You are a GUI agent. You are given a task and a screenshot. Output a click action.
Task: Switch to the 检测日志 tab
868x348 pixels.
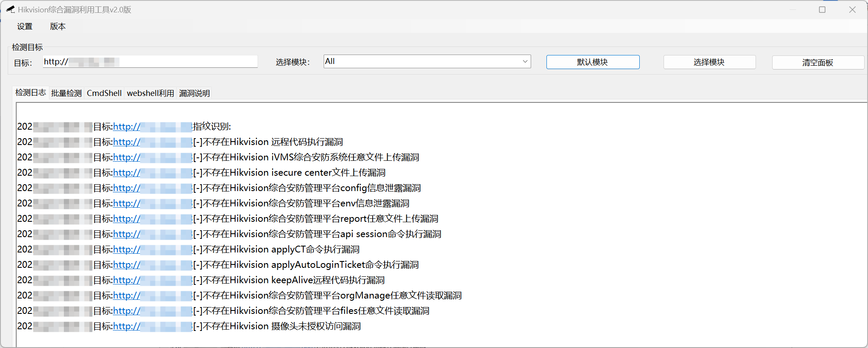click(x=31, y=93)
